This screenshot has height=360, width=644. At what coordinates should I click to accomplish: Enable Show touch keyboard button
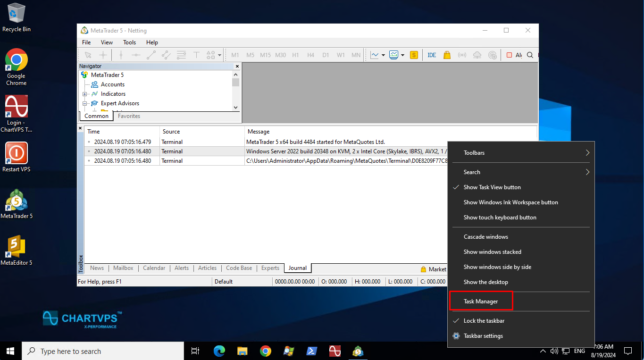coord(500,218)
